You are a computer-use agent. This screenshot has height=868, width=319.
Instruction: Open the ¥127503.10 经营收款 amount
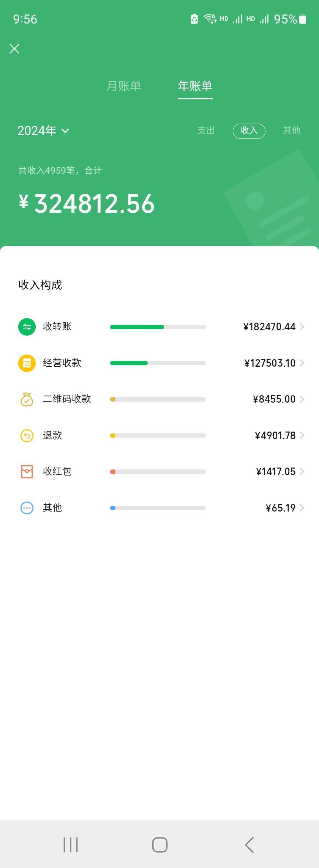[x=270, y=363]
